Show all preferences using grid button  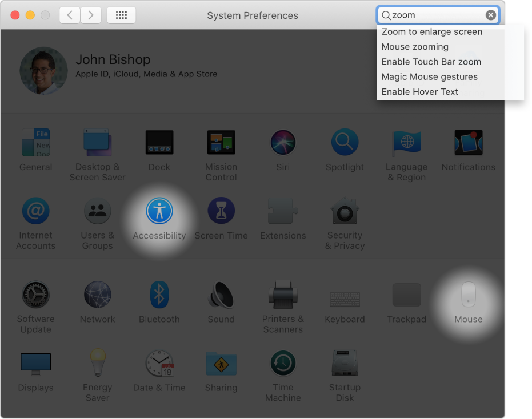pos(121,15)
